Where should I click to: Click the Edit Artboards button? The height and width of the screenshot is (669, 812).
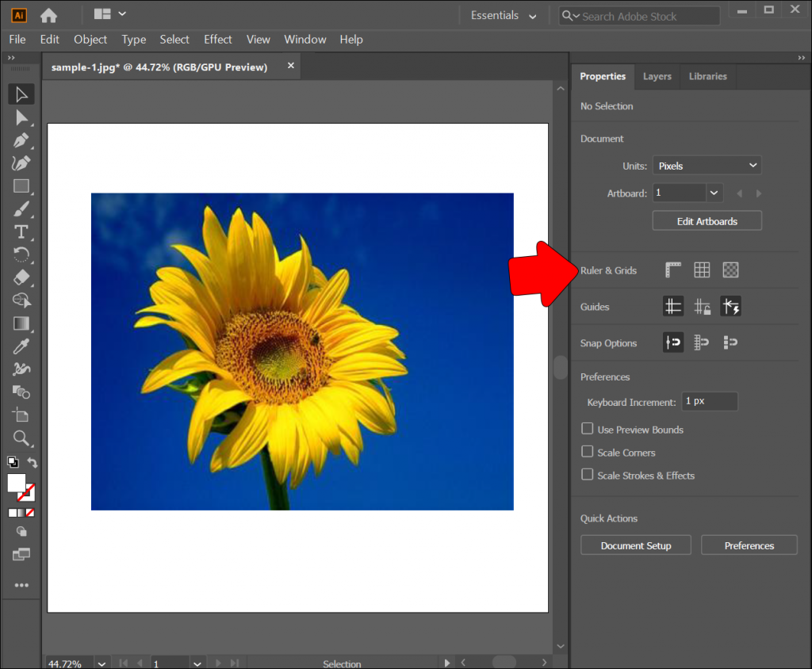pos(707,220)
